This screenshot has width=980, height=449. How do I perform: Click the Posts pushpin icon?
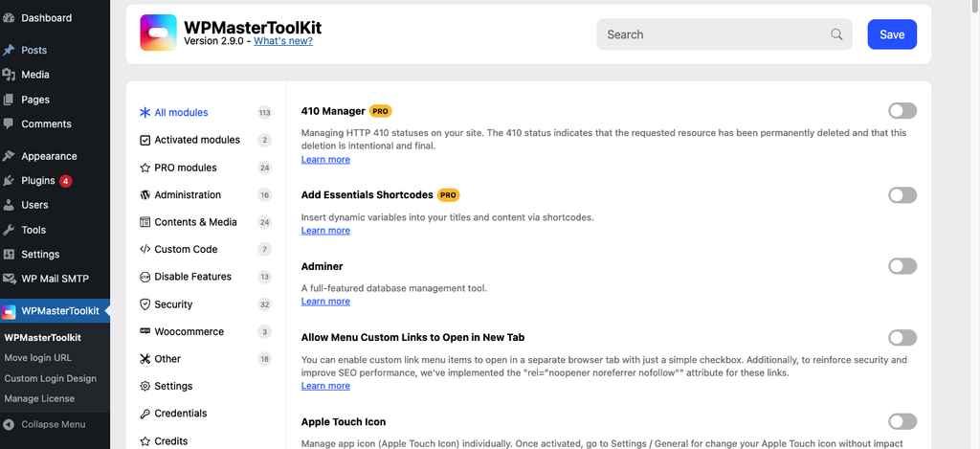9,50
